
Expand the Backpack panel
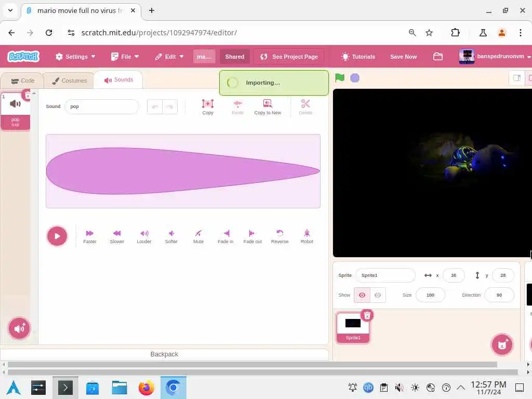[x=164, y=354]
